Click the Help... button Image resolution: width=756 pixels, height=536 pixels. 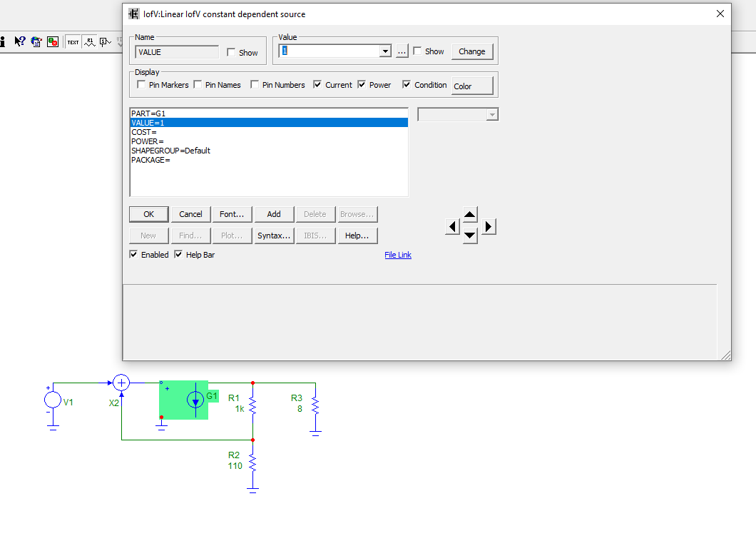click(x=357, y=236)
